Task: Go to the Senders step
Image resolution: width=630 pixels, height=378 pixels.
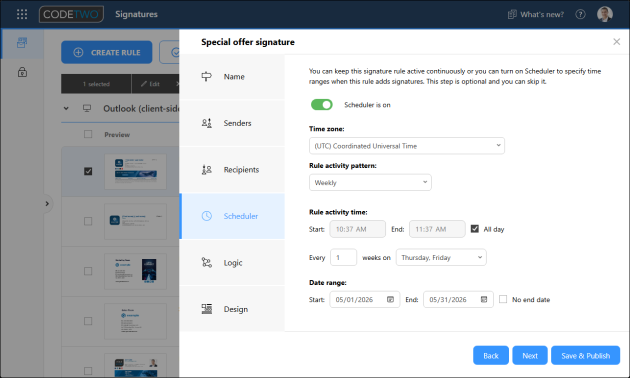Action: [232, 123]
